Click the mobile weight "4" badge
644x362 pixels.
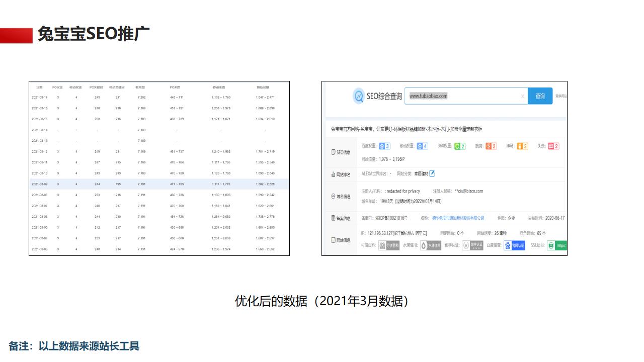[x=423, y=146]
